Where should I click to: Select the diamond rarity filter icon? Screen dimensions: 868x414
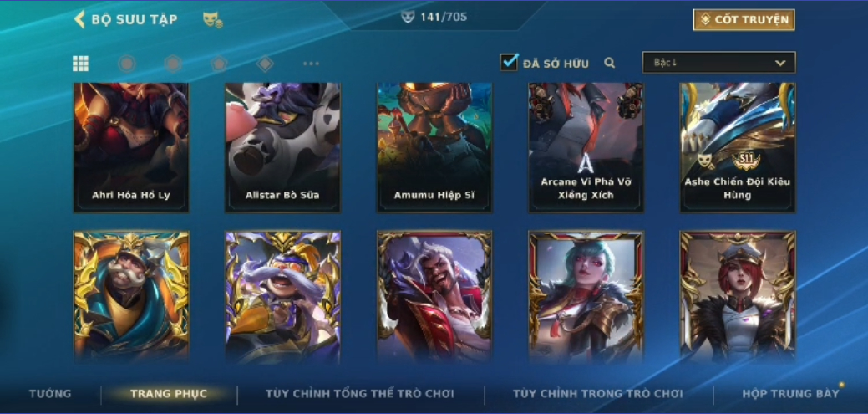pos(265,64)
